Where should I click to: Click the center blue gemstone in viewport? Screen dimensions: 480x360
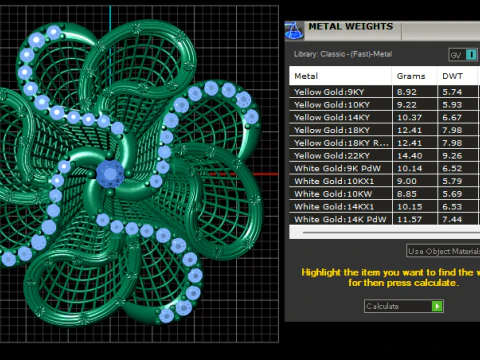pos(110,173)
